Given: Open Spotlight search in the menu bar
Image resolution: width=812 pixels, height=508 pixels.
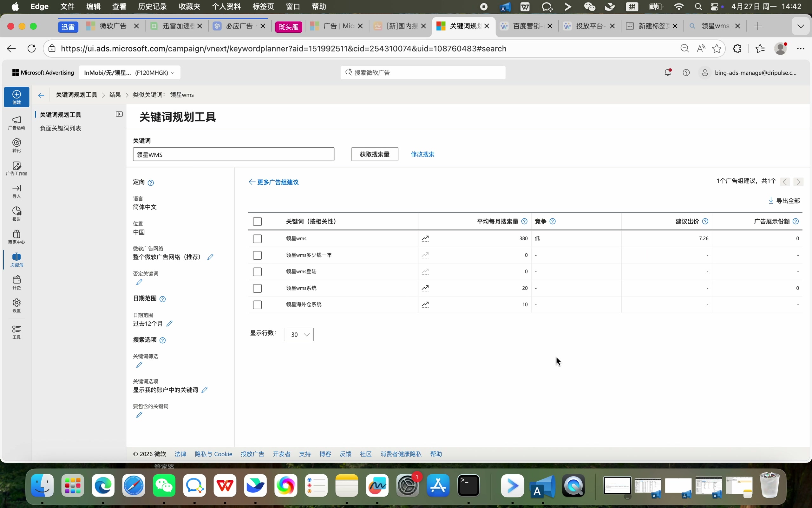Looking at the screenshot, I should (698, 7).
